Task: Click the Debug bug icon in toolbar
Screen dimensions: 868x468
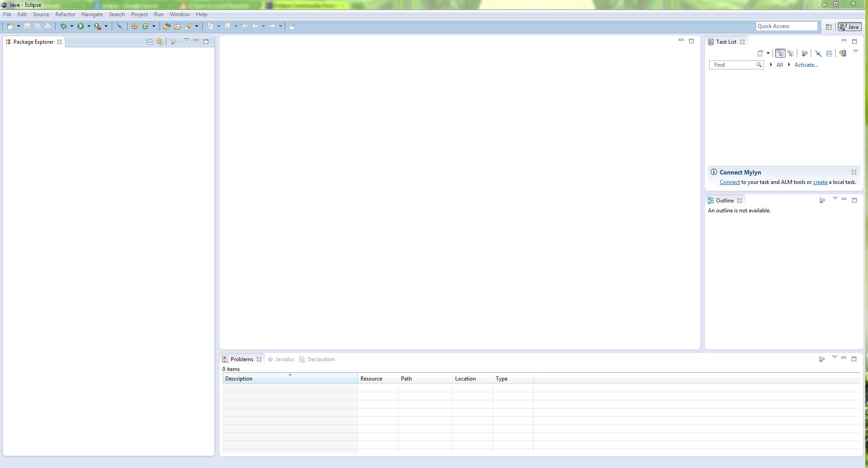Action: (x=64, y=26)
